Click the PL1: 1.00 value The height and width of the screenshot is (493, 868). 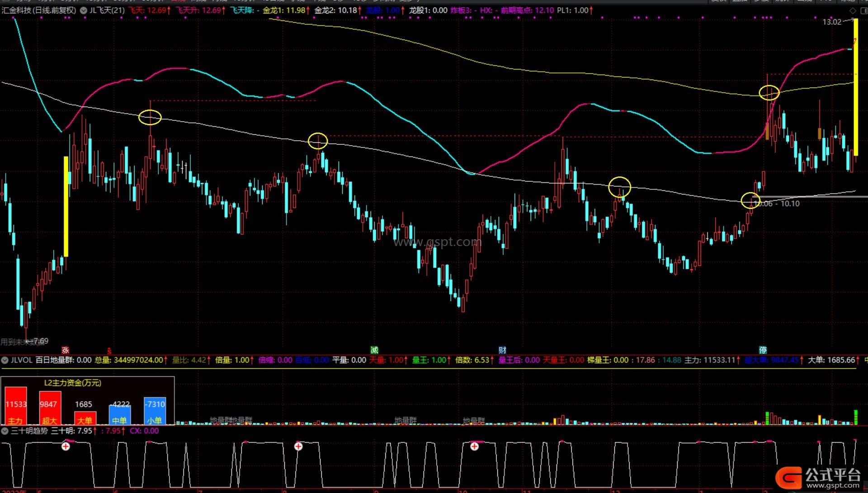pyautogui.click(x=575, y=10)
